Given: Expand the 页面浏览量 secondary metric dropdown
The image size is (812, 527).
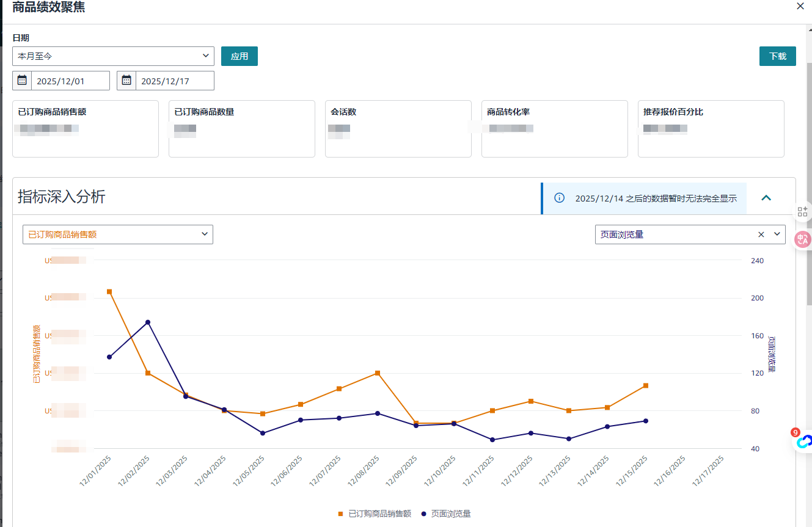Looking at the screenshot, I should (x=777, y=234).
